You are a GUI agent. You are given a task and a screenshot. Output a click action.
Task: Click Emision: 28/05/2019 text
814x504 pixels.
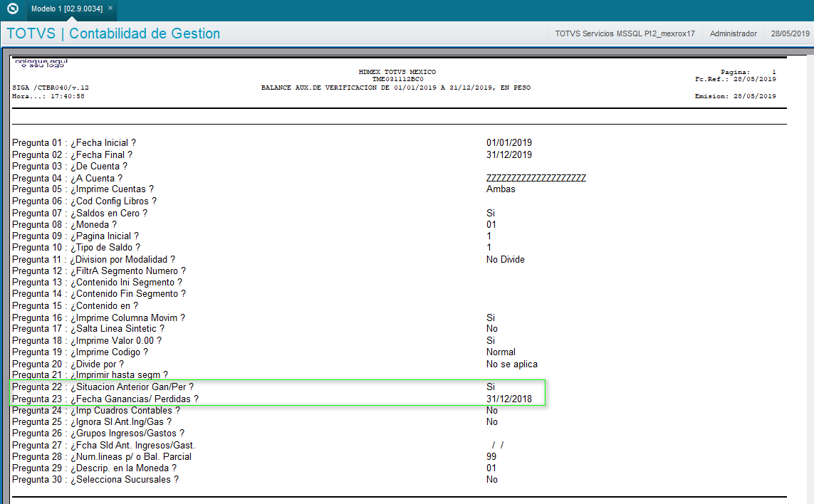736,96
